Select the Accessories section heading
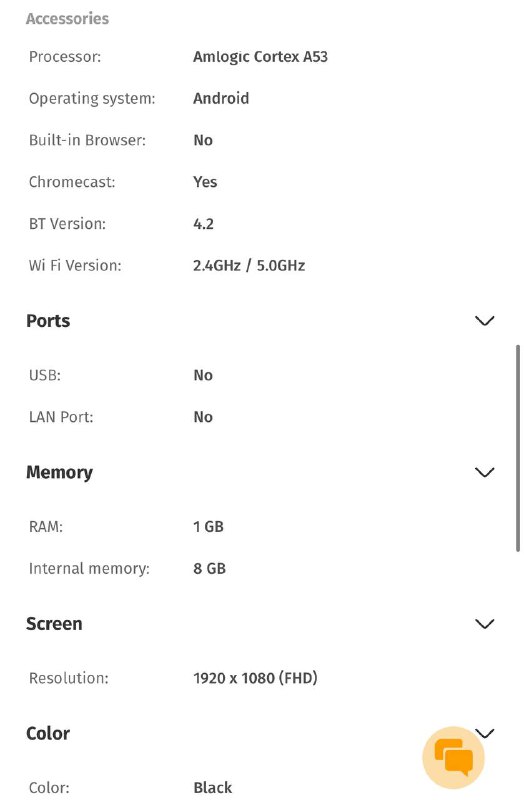The height and width of the screenshot is (800, 524). (67, 19)
